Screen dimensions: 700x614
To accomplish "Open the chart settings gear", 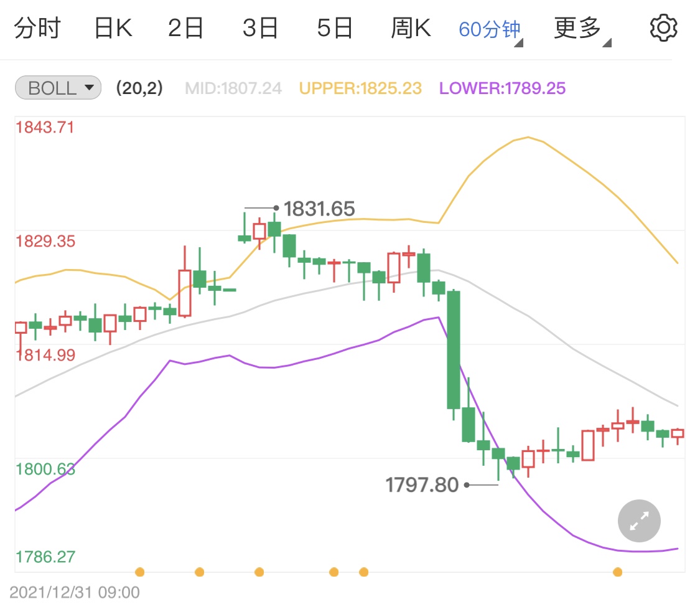I will click(663, 29).
